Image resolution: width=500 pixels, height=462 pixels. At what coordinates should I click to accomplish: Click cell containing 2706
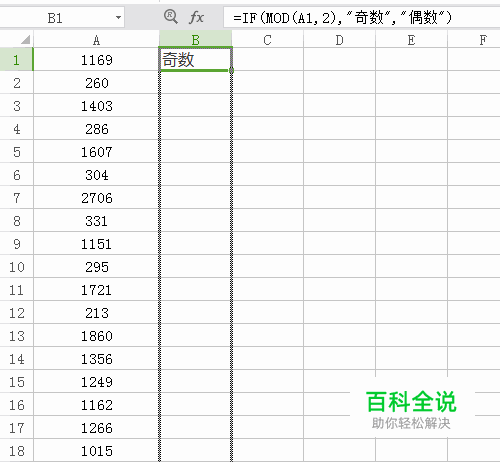point(96,197)
